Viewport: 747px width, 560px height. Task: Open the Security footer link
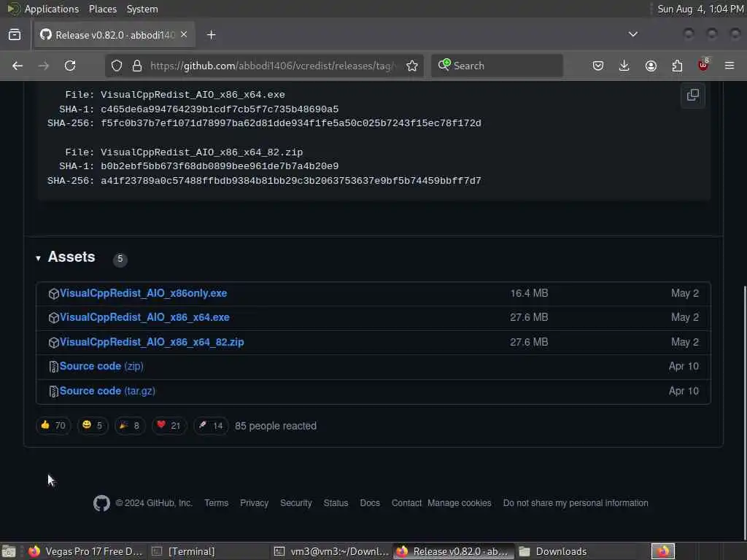[296, 503]
